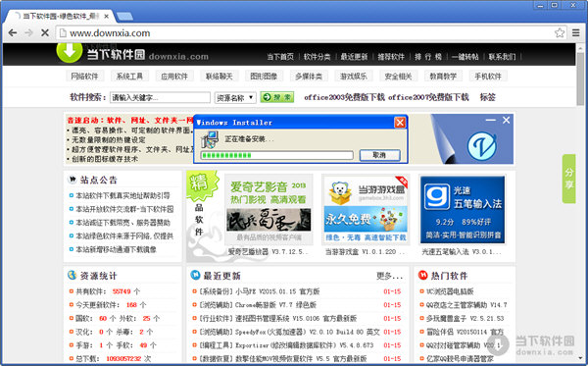Click the globe icon beside 资源统计
Viewport: 588px width, 366px height.
tap(72, 275)
